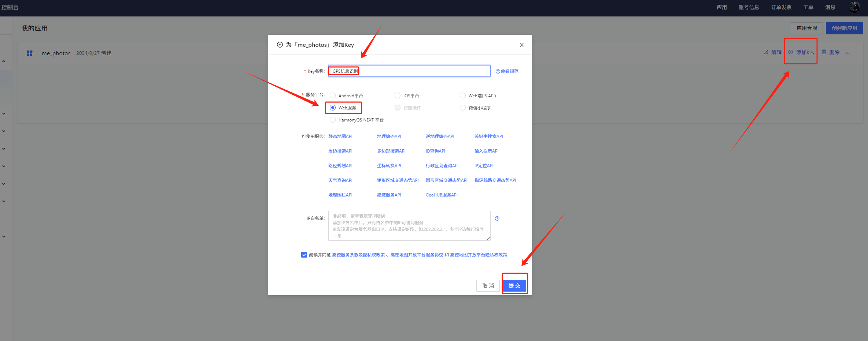868x341 pixels.
Task: Collapse the topmost sidebar chevron
Action: pyautogui.click(x=4, y=61)
